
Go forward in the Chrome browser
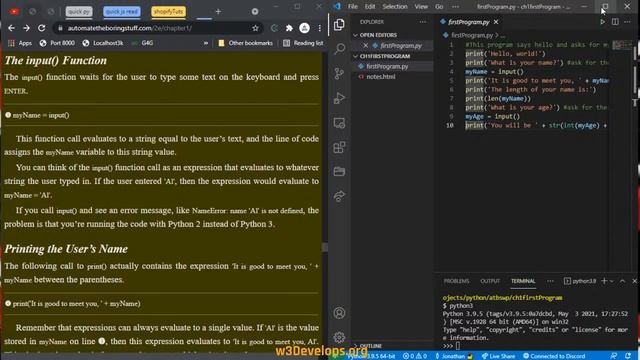[26, 28]
